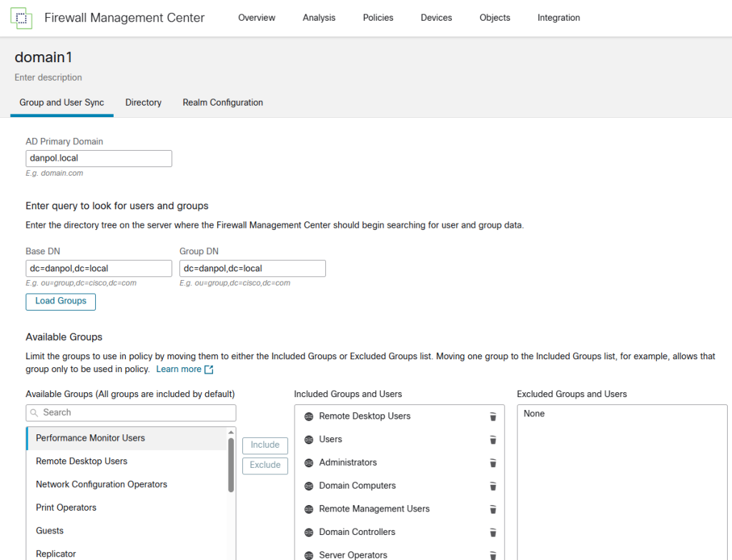Click globe icon next to Domain Controllers

tap(309, 532)
